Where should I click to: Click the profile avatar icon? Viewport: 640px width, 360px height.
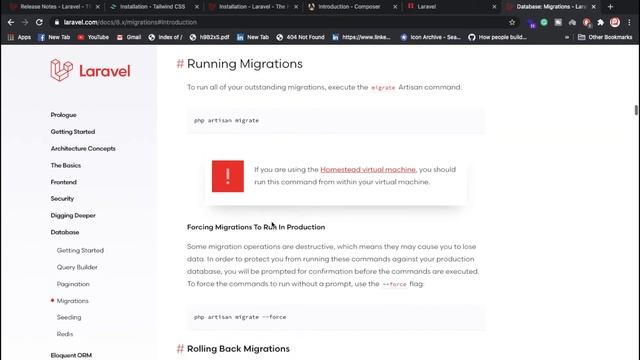615,22
